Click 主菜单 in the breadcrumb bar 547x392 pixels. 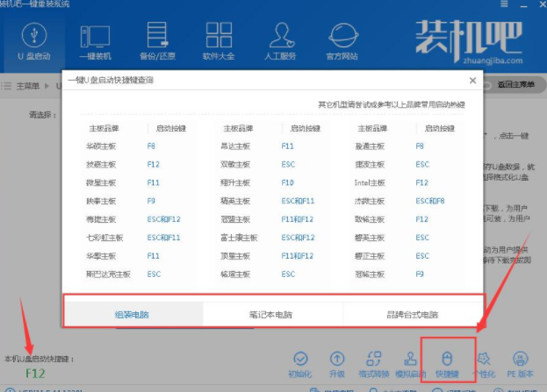pos(29,85)
